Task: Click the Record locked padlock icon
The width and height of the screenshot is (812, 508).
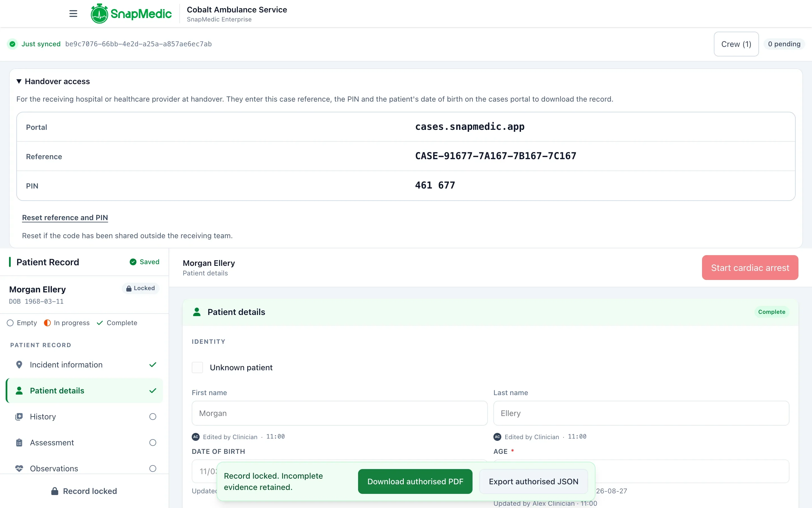Action: (55, 491)
